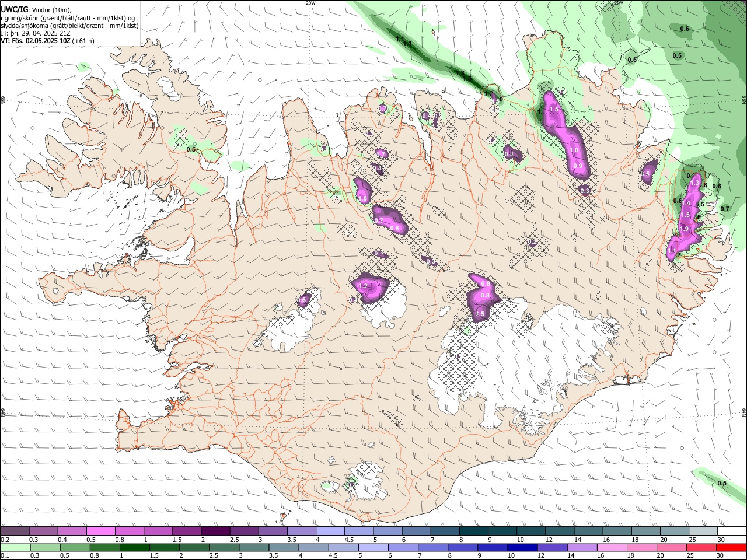Click the top-row purple swatch labeled 1.5
Screen dimensions: 747x560
pos(186,531)
